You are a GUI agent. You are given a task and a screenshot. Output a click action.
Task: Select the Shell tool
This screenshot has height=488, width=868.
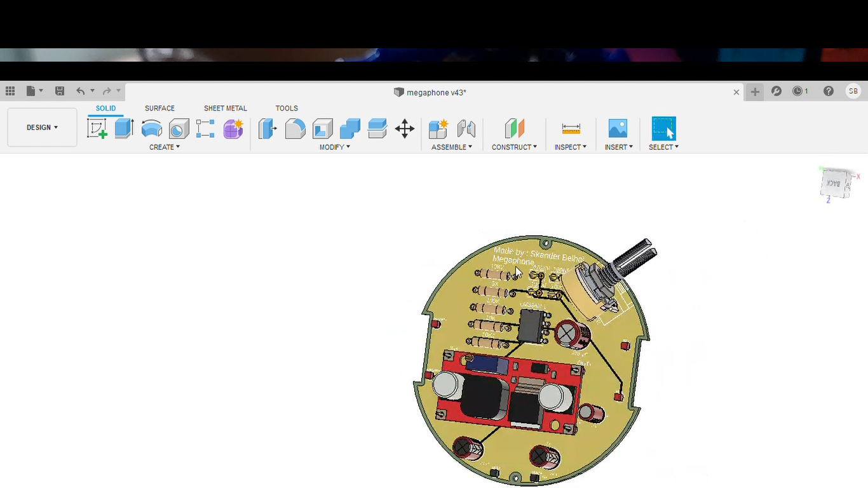[x=322, y=129]
